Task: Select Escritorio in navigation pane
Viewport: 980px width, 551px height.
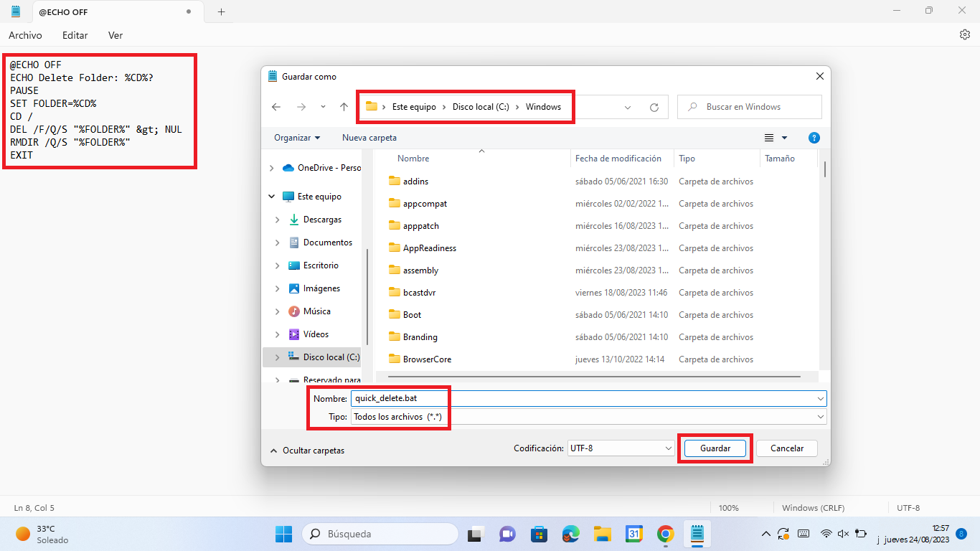Action: (x=320, y=265)
